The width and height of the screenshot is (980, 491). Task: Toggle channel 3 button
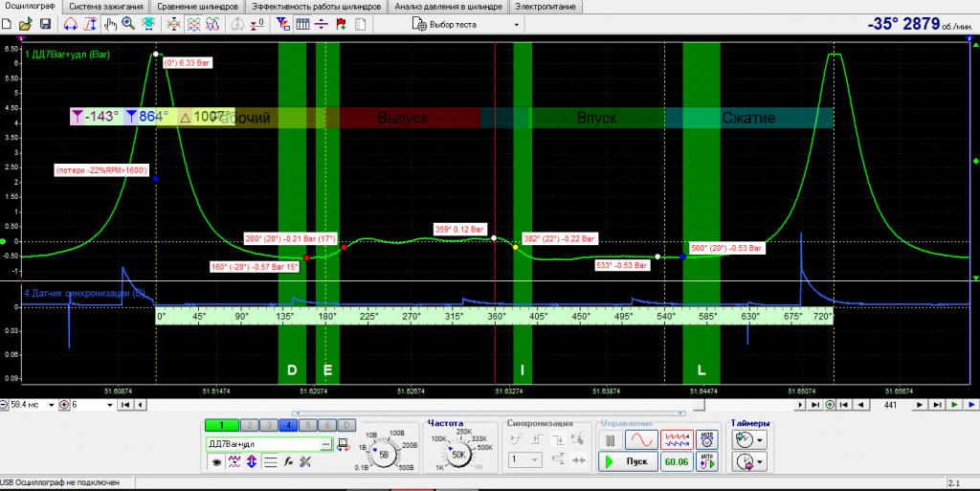click(x=269, y=425)
